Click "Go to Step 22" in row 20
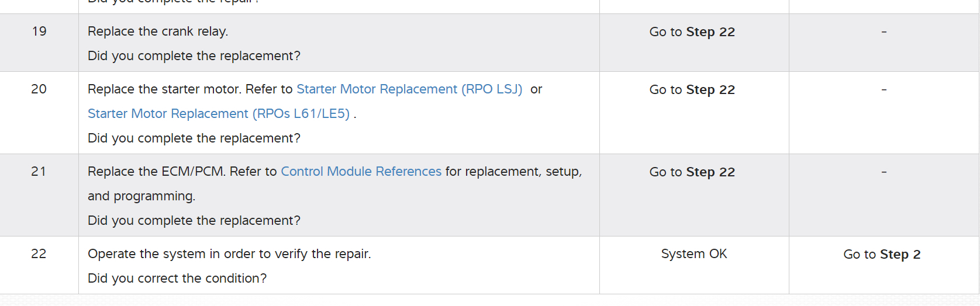The image size is (980, 306). (x=692, y=90)
